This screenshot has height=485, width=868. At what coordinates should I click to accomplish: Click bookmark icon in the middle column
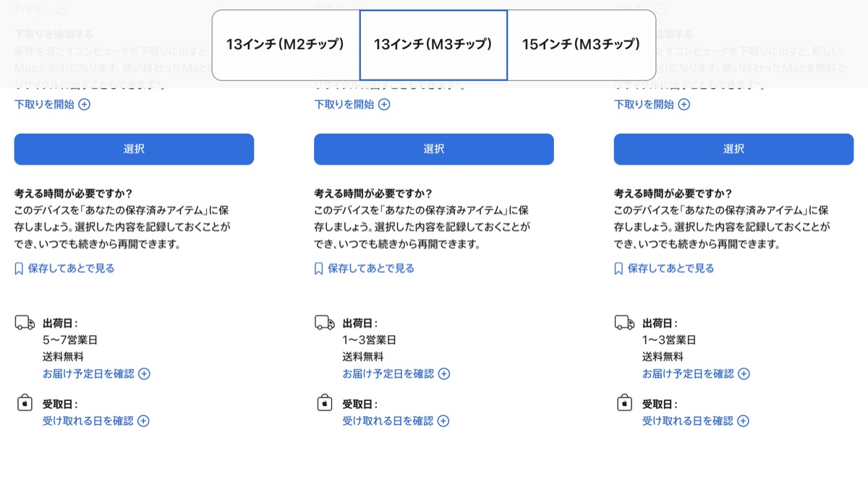click(x=318, y=269)
